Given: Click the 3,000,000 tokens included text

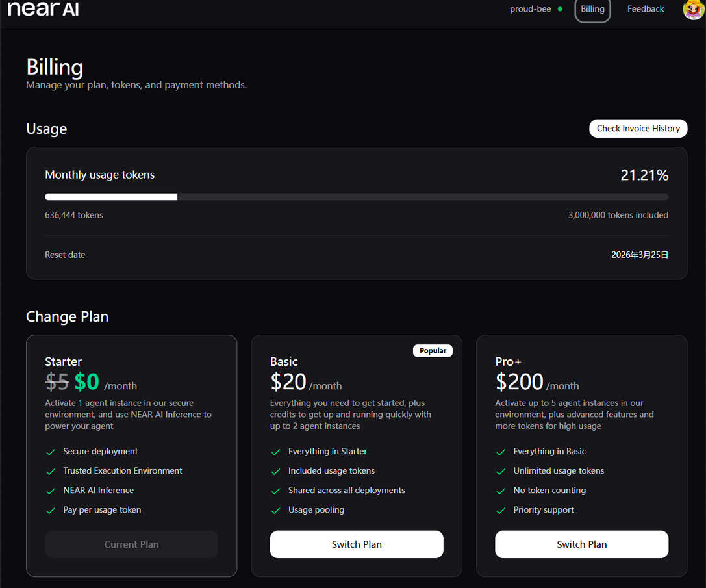Looking at the screenshot, I should tap(618, 215).
